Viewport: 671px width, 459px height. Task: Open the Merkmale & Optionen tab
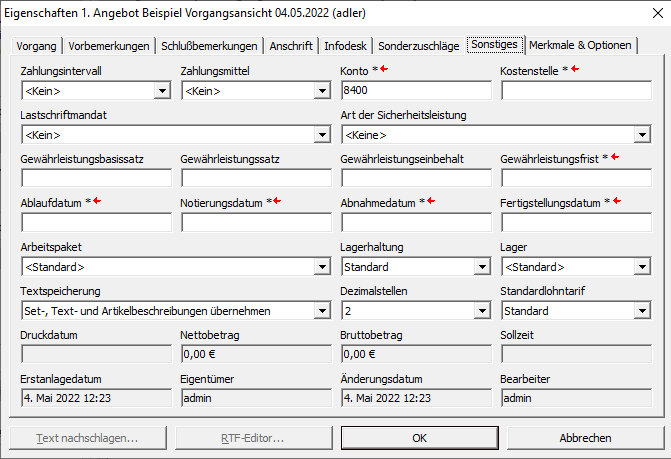[x=581, y=46]
